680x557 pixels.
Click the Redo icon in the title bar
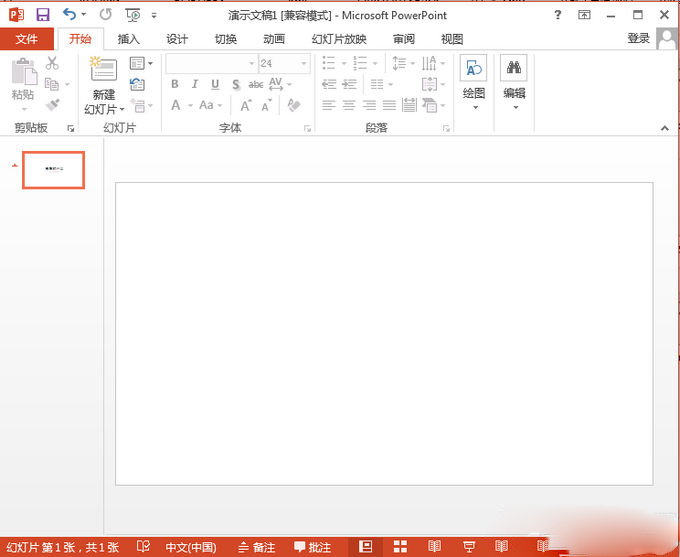click(x=105, y=15)
